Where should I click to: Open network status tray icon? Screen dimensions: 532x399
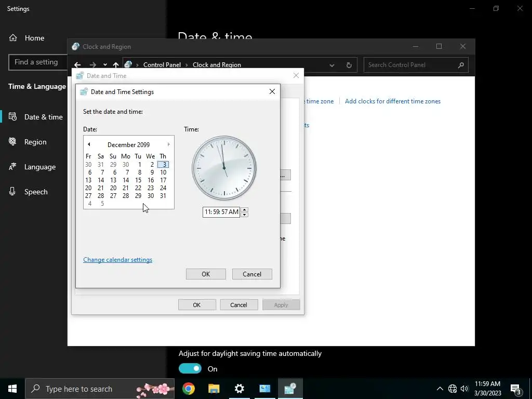pos(453,389)
